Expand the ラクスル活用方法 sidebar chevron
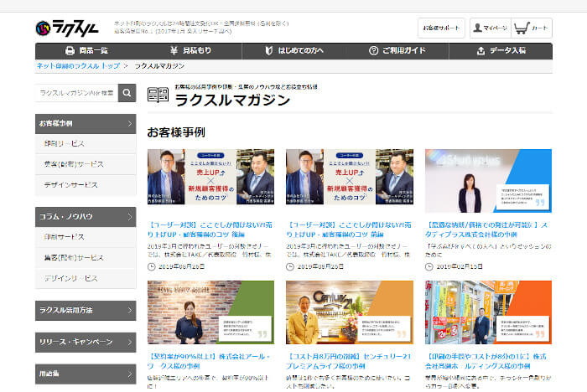This screenshot has height=392, width=587. pos(129,311)
